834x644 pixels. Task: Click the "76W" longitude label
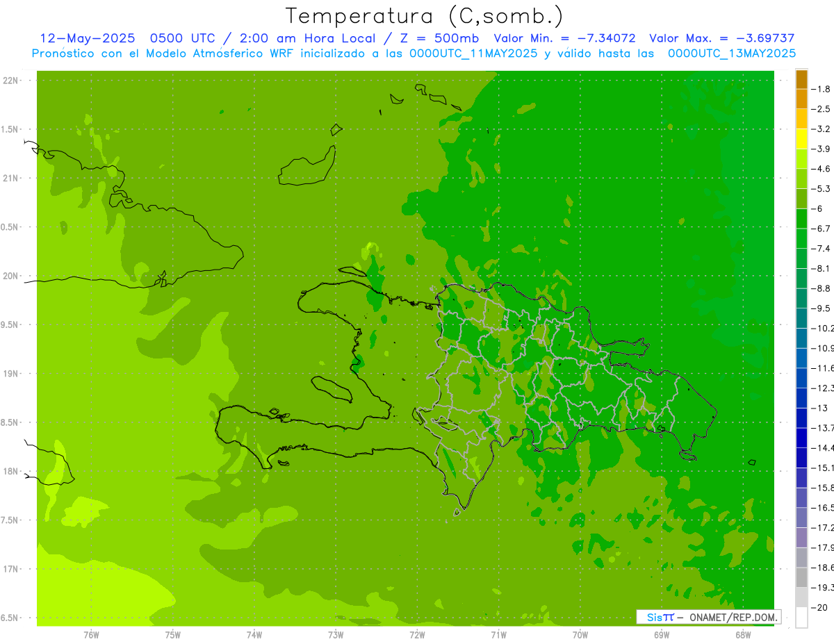[x=91, y=634]
